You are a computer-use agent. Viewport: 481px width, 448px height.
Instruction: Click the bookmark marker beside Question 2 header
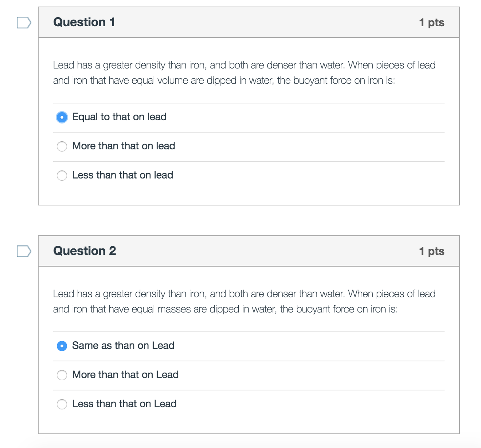(24, 251)
